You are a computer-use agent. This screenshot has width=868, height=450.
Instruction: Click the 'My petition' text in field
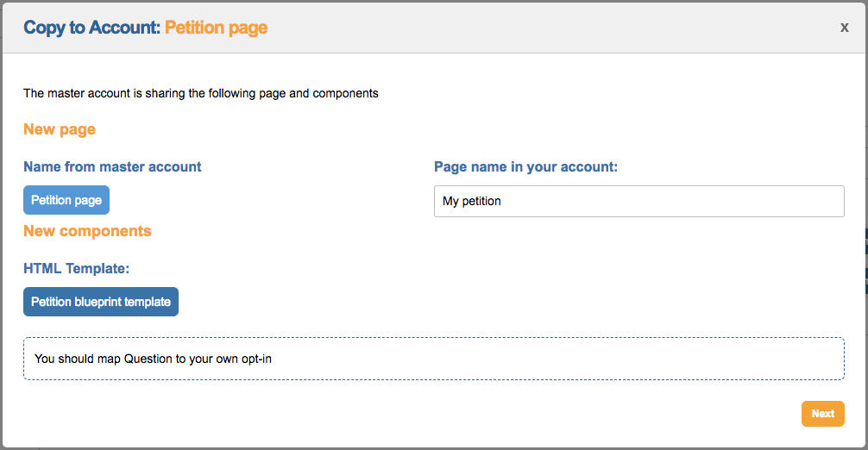(472, 201)
